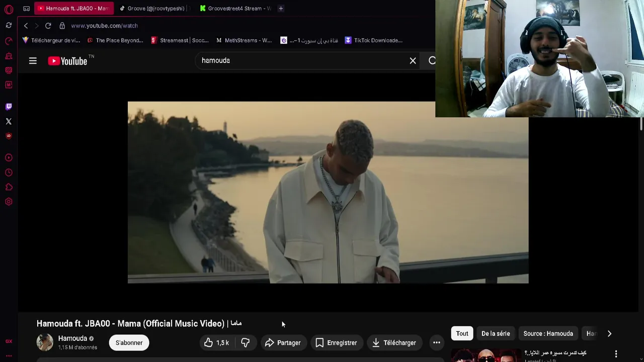This screenshot has height=362, width=644.
Task: Switch to Groove TikTok tab
Action: [x=154, y=8]
